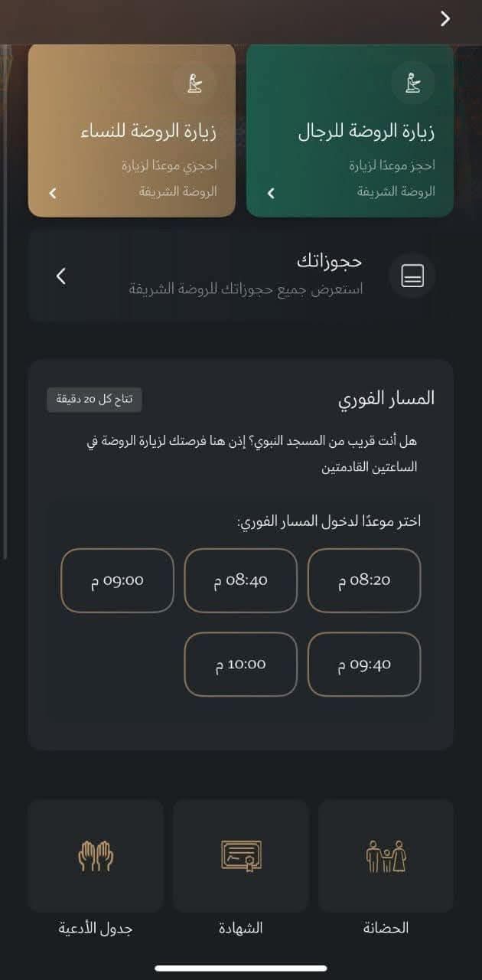Tap the تتاح كل 20 دقيقة badge
Image resolution: width=482 pixels, height=980 pixels.
pyautogui.click(x=94, y=400)
